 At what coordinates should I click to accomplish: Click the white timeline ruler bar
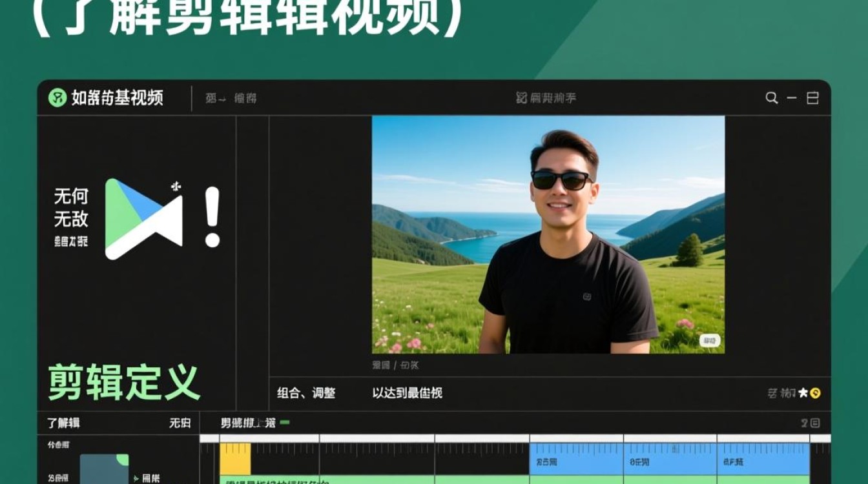[x=515, y=438]
